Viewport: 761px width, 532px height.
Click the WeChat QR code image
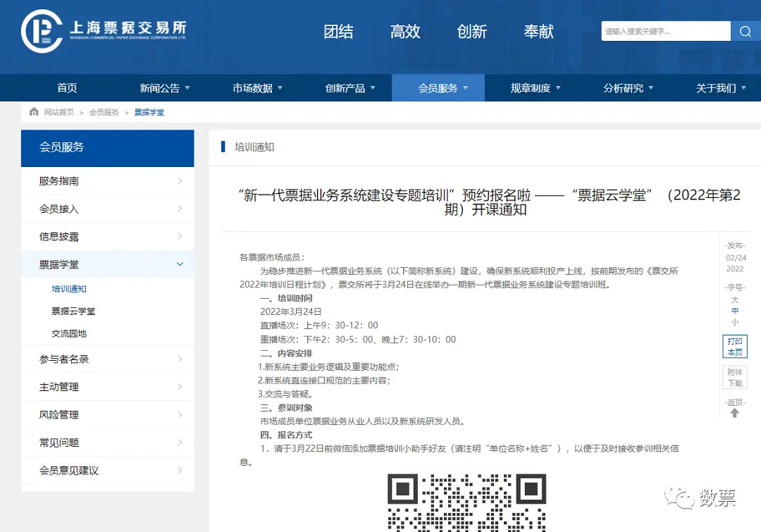pyautogui.click(x=467, y=502)
